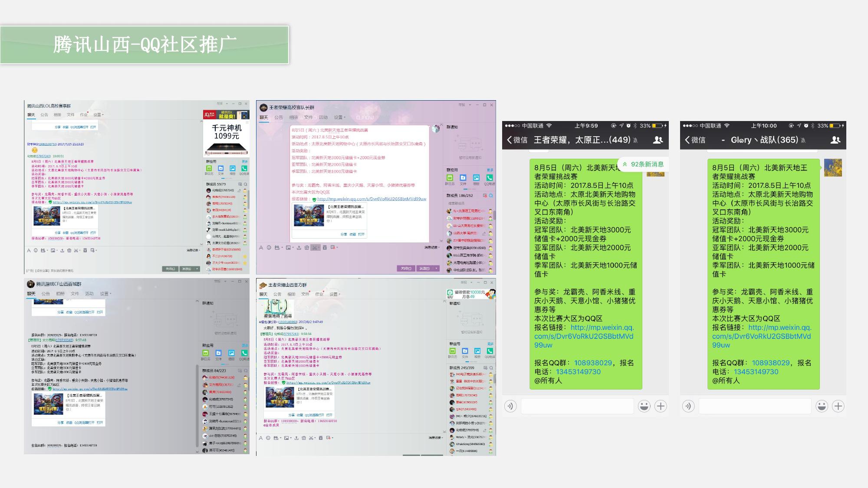868x488 pixels.
Task: Switch to 文件 tab in 王者荣耀山西官方群
Action: click(x=305, y=294)
